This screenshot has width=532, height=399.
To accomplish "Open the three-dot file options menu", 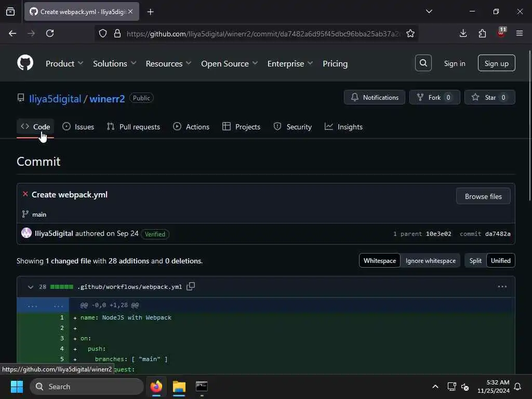I will [502, 287].
